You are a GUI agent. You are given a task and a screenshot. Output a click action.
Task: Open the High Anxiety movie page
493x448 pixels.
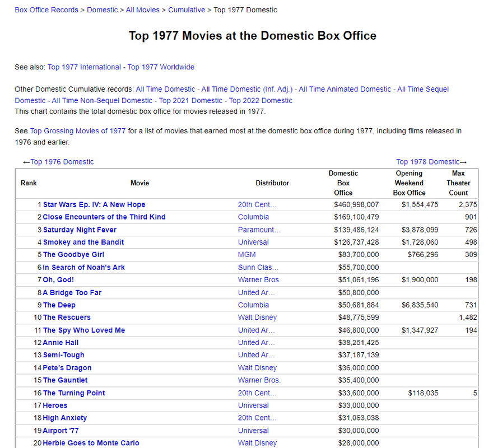(65, 418)
